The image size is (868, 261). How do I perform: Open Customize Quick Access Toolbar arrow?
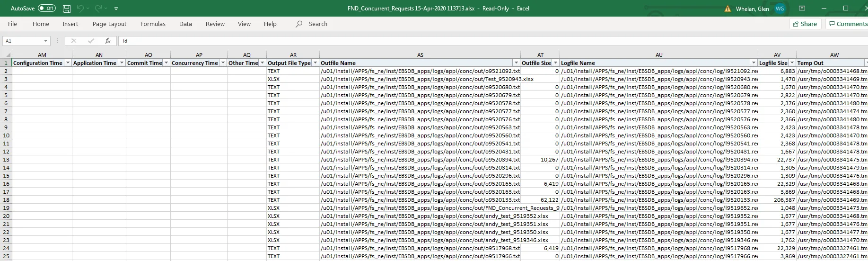click(x=116, y=9)
